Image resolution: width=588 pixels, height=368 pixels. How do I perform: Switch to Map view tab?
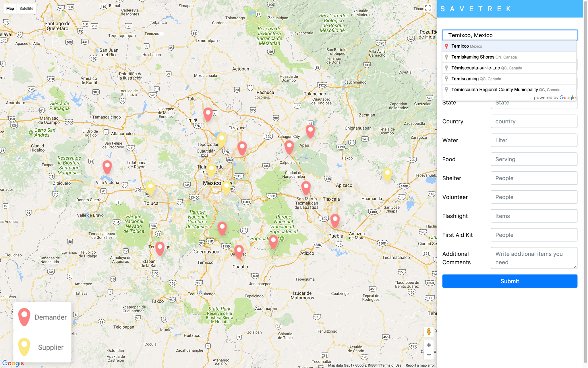point(10,8)
